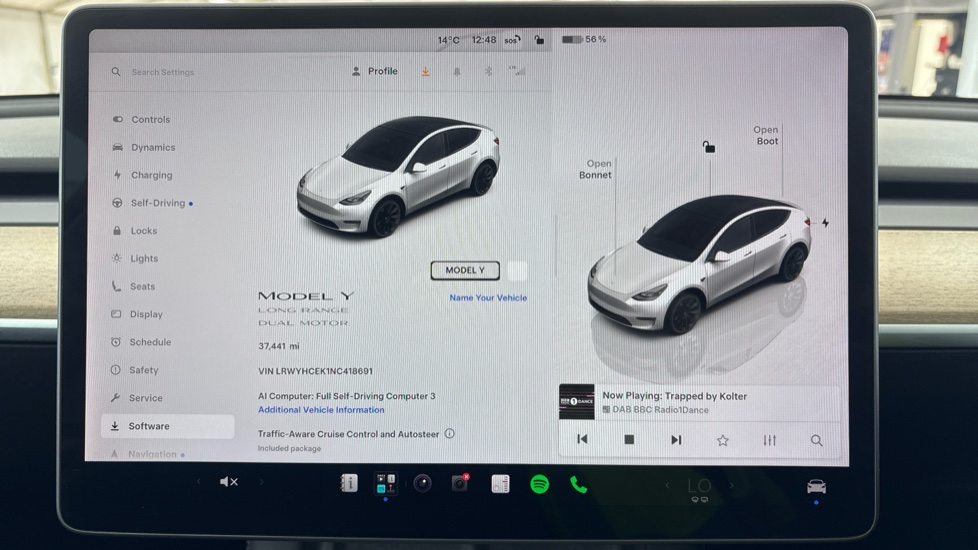This screenshot has width=978, height=550.
Task: Tap the padlock icon in the top status bar
Action: pos(540,40)
